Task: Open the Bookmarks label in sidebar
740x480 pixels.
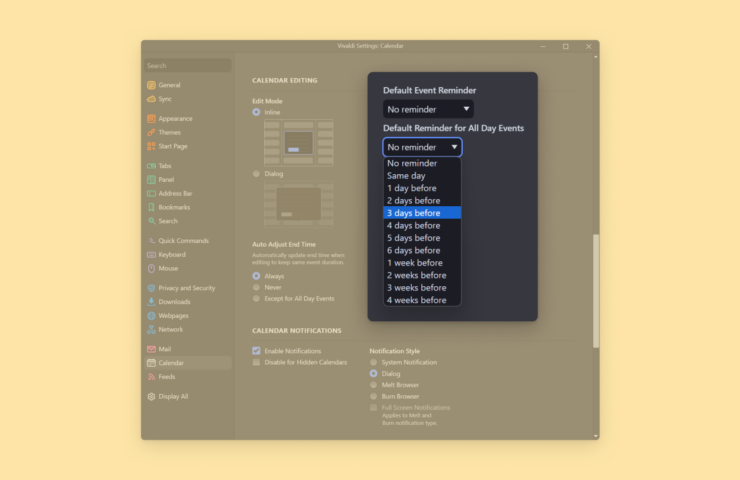Action: pyautogui.click(x=174, y=207)
